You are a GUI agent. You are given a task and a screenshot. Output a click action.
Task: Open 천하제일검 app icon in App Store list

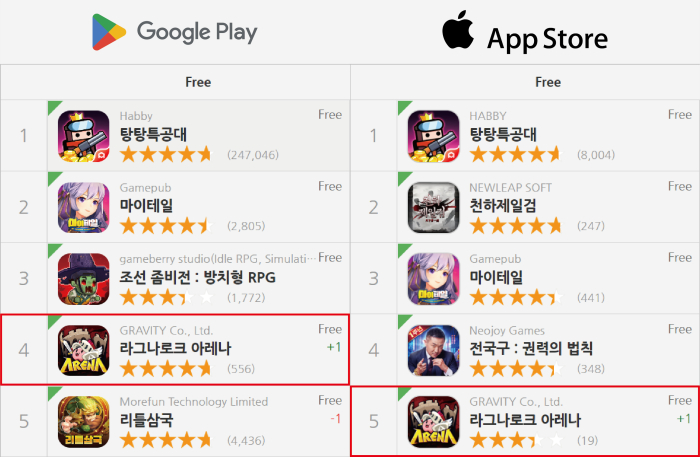click(x=433, y=208)
